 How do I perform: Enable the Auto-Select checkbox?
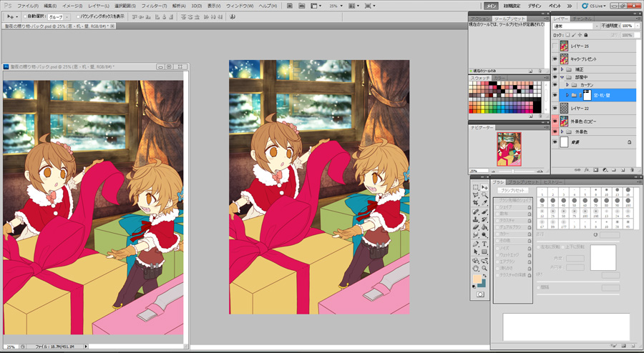[25, 17]
